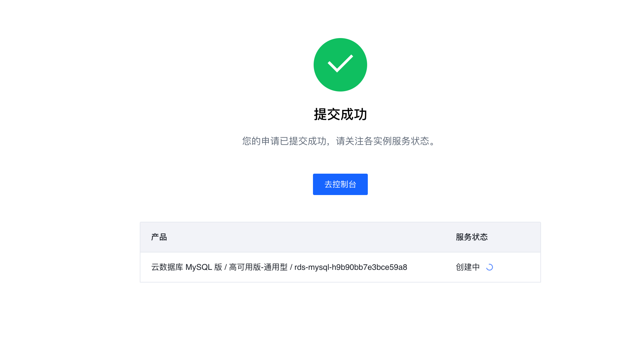
Task: Click the green success checkmark icon
Action: pos(340,65)
